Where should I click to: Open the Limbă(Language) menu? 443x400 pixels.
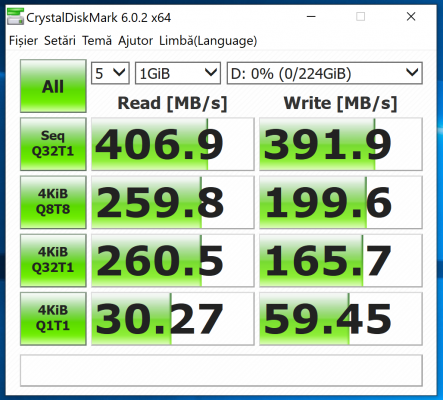[208, 41]
